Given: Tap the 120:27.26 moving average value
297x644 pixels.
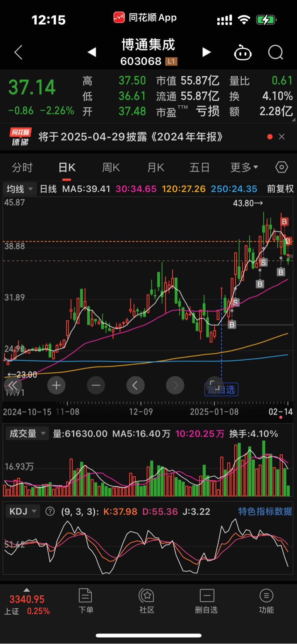Looking at the screenshot, I should pos(184,189).
